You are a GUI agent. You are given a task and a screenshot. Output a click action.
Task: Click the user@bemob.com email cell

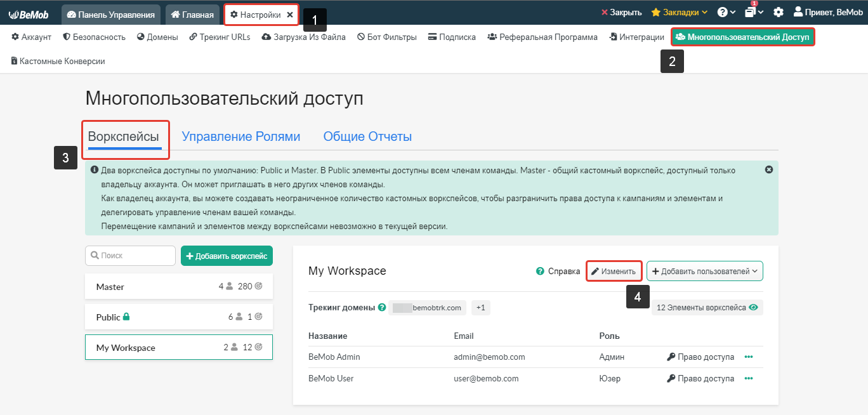[486, 379]
